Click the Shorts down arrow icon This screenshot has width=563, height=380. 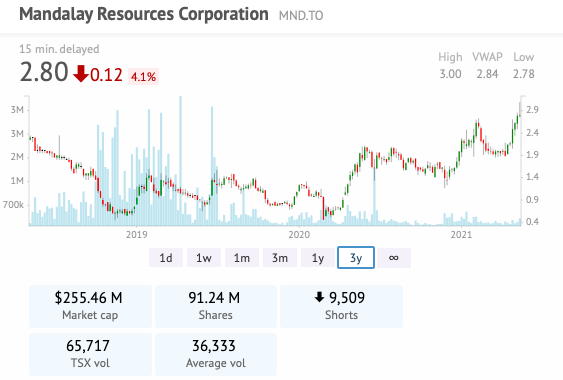319,297
